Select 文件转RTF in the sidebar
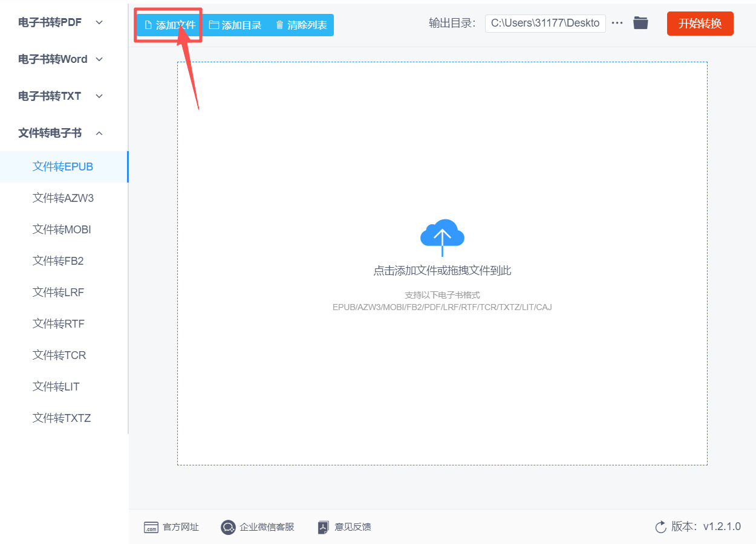Viewport: 756px width, 544px height. (x=64, y=324)
